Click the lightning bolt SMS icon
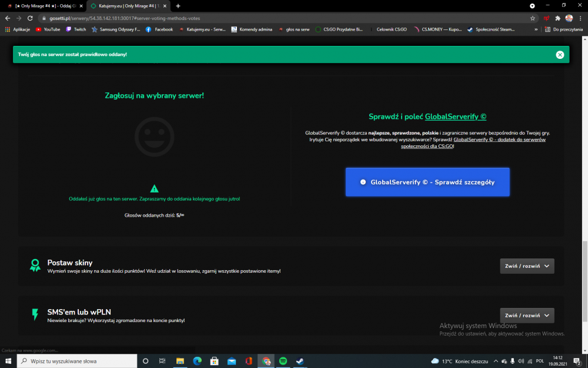 pyautogui.click(x=35, y=314)
